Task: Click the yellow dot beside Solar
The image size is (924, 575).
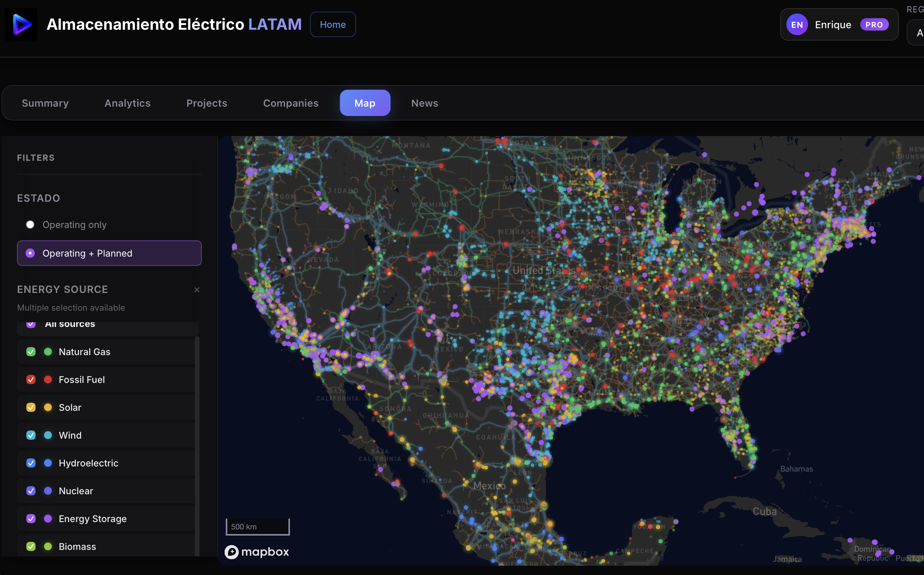Action: pyautogui.click(x=48, y=407)
